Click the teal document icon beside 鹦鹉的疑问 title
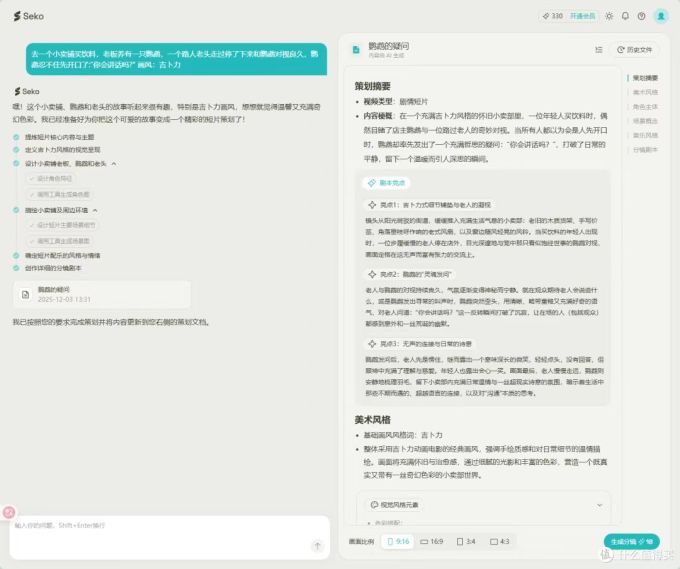This screenshot has width=680, height=569. [x=356, y=49]
